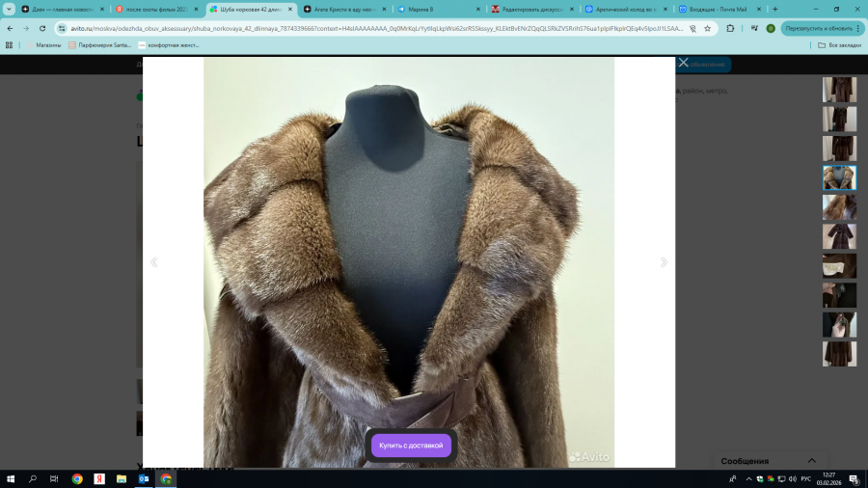Select the first fur coat thumbnail

839,90
